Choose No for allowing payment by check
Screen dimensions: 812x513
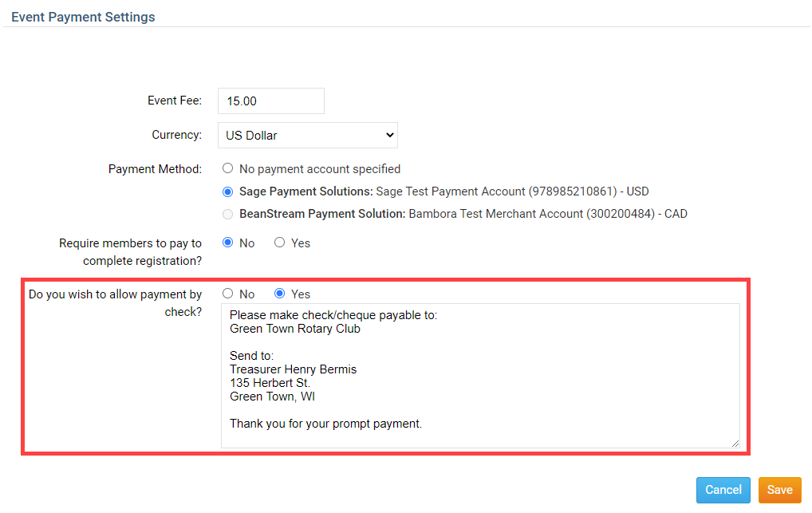pyautogui.click(x=228, y=294)
